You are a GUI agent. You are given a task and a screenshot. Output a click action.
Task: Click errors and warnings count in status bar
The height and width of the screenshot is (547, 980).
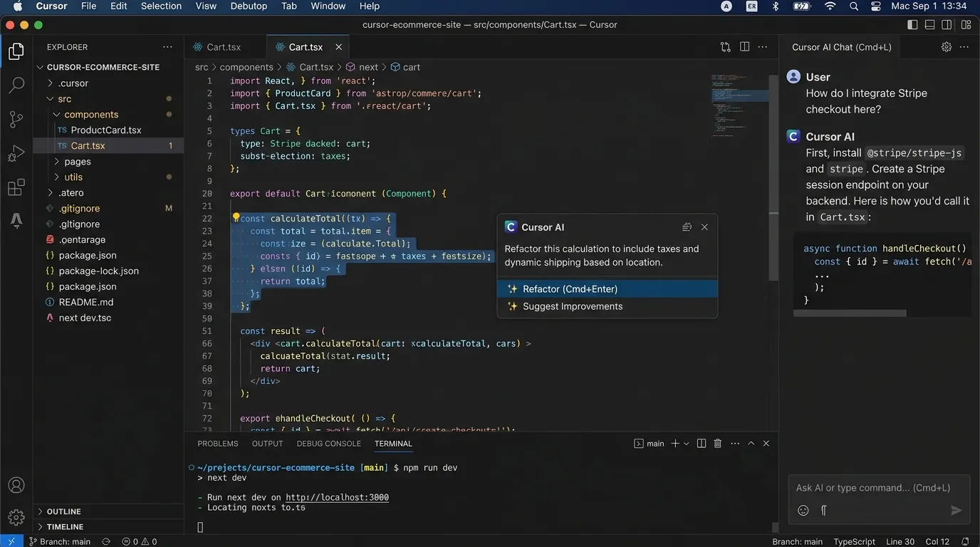click(140, 541)
